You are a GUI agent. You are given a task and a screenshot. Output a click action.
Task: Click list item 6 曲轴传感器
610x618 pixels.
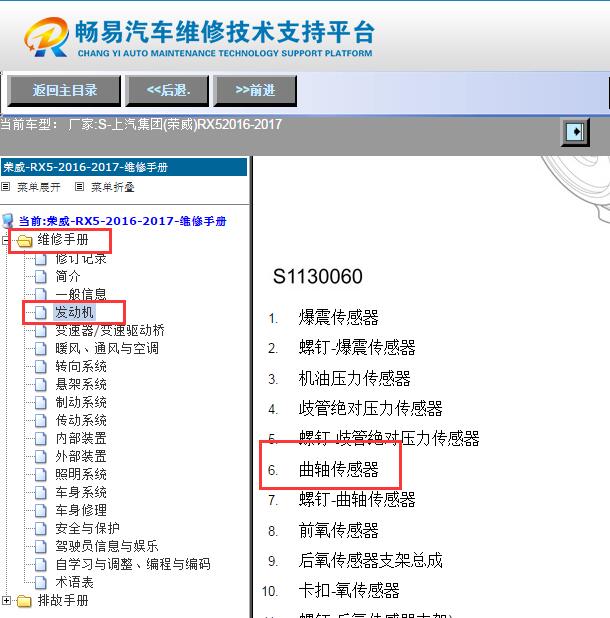tap(338, 469)
